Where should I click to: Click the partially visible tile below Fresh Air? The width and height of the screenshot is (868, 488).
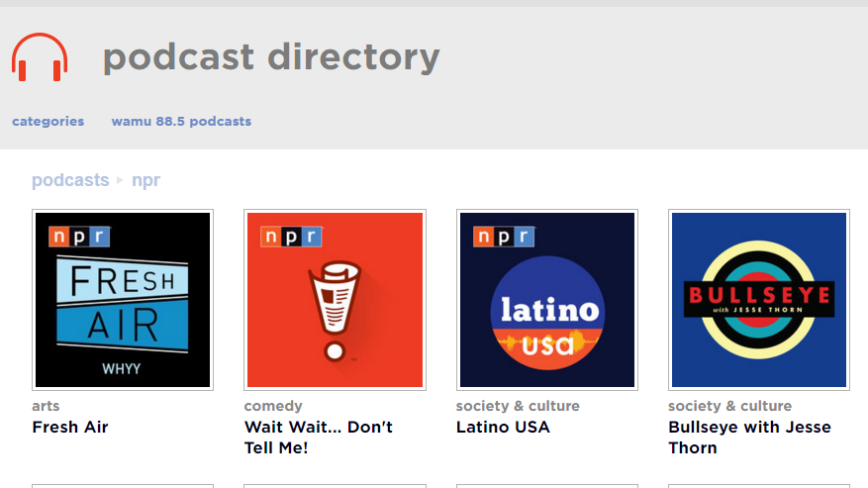(x=123, y=485)
